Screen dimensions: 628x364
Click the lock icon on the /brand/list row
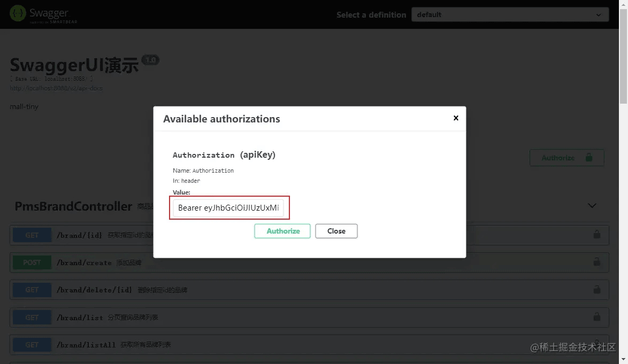pyautogui.click(x=597, y=317)
